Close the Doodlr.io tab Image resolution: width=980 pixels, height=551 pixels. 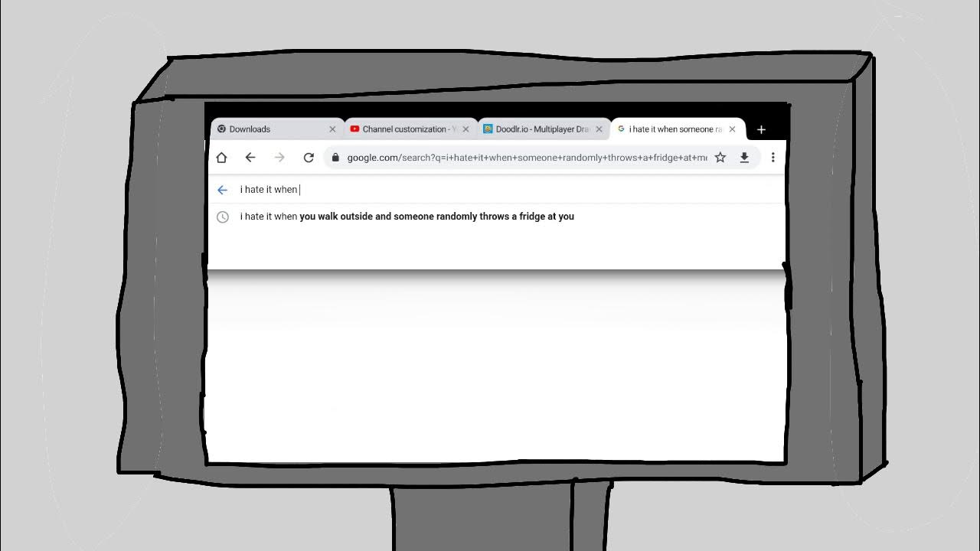point(599,129)
